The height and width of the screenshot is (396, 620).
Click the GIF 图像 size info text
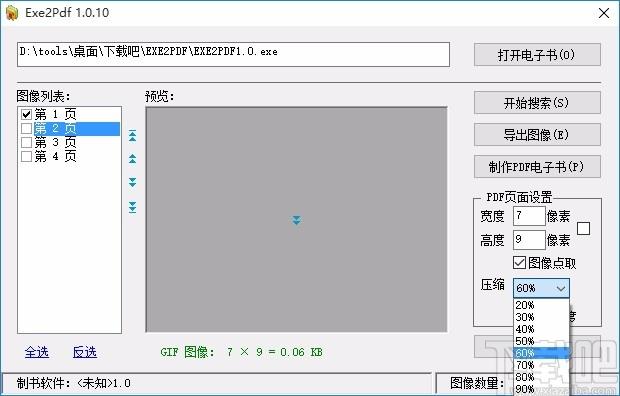[241, 352]
